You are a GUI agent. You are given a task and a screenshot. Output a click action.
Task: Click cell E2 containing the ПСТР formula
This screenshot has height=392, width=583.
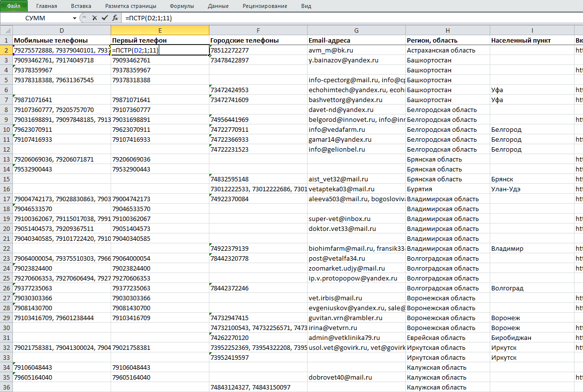click(160, 50)
